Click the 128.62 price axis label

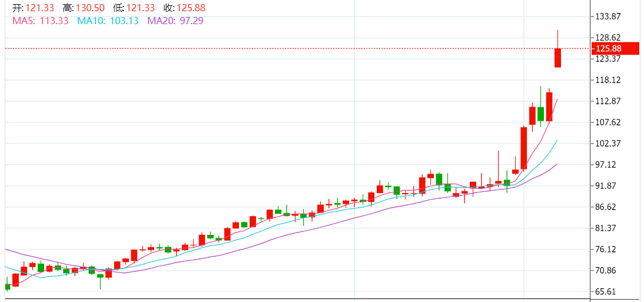tap(608, 38)
